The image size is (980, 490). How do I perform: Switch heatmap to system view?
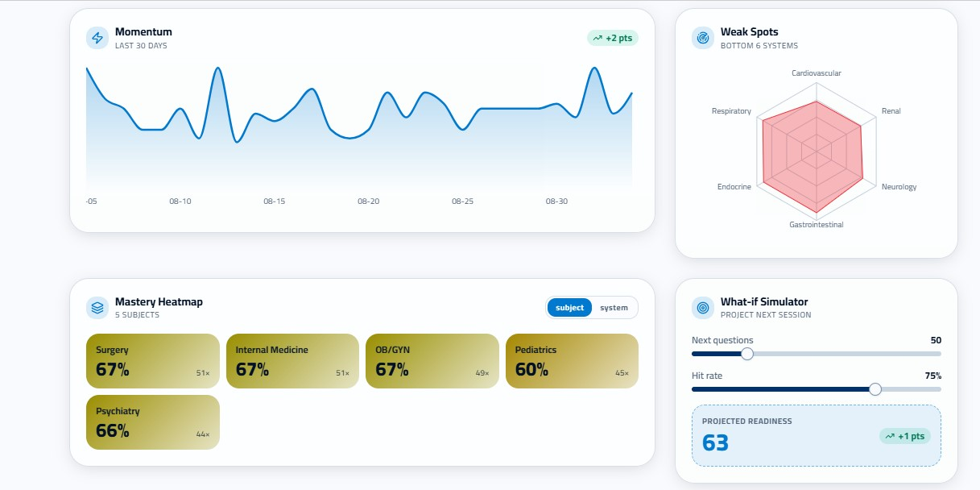coord(614,308)
